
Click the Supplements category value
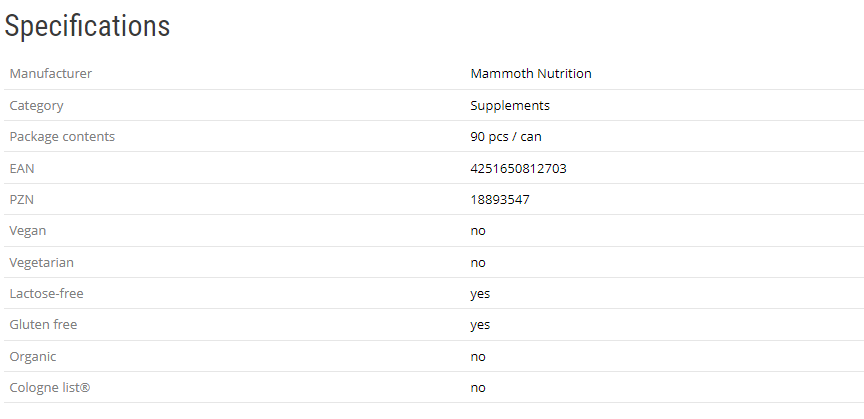pyautogui.click(x=510, y=105)
